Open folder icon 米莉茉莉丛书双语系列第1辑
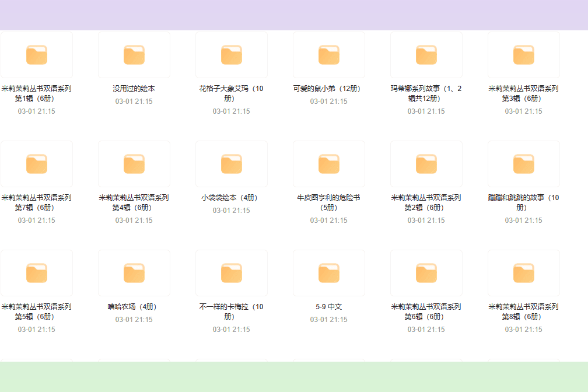588x392 pixels. point(37,55)
